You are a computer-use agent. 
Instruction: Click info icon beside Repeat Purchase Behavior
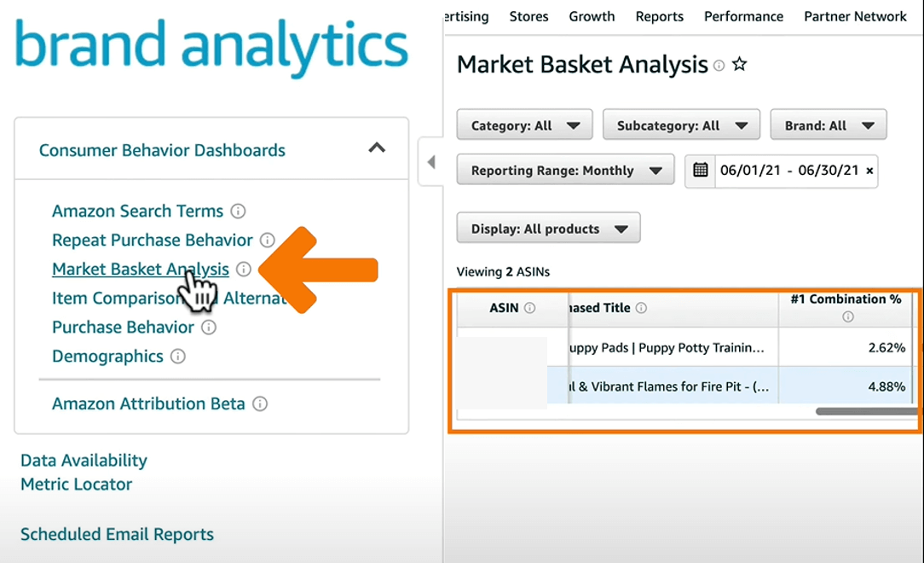[268, 241]
